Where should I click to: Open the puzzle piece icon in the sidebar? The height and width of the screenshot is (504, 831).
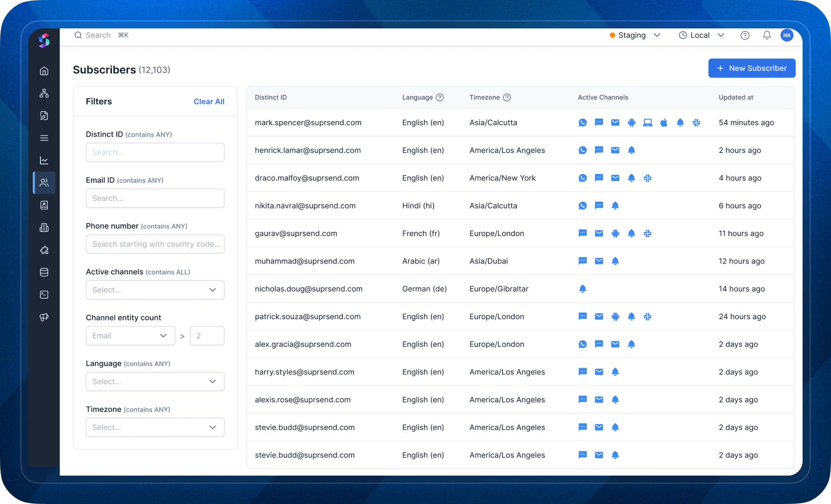coord(44,250)
